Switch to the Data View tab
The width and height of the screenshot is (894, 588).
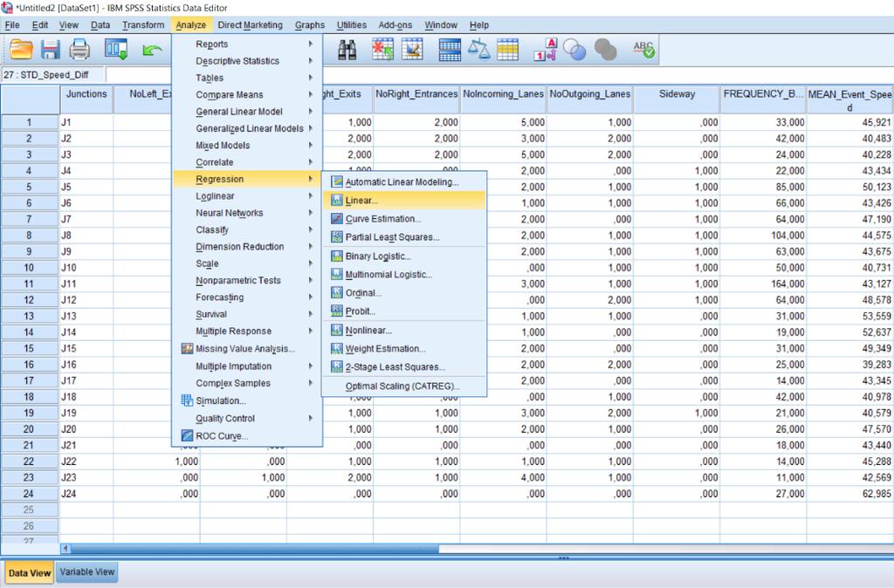click(30, 572)
